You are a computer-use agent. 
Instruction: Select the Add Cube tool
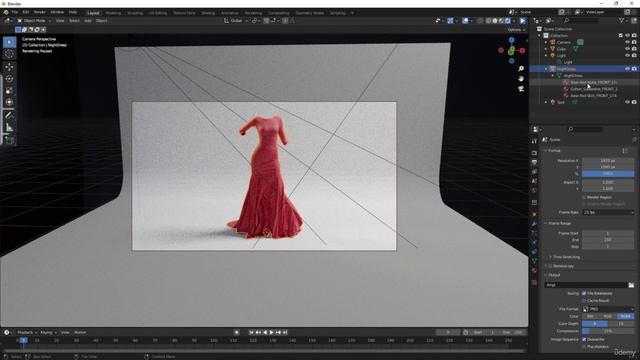(9, 140)
